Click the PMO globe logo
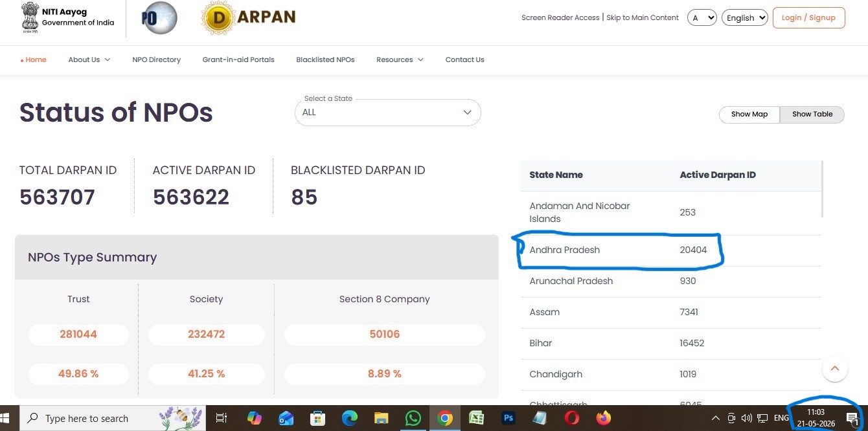This screenshot has height=431, width=868. (159, 17)
